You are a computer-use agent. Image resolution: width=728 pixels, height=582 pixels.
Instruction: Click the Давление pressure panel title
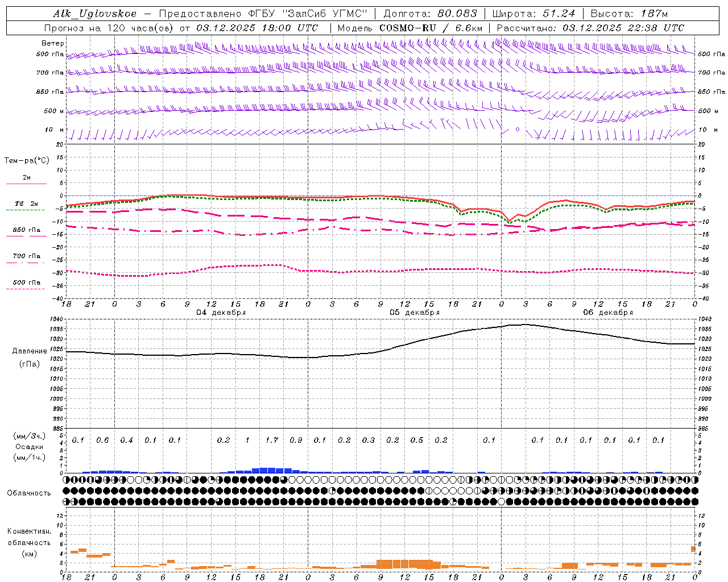[28, 351]
